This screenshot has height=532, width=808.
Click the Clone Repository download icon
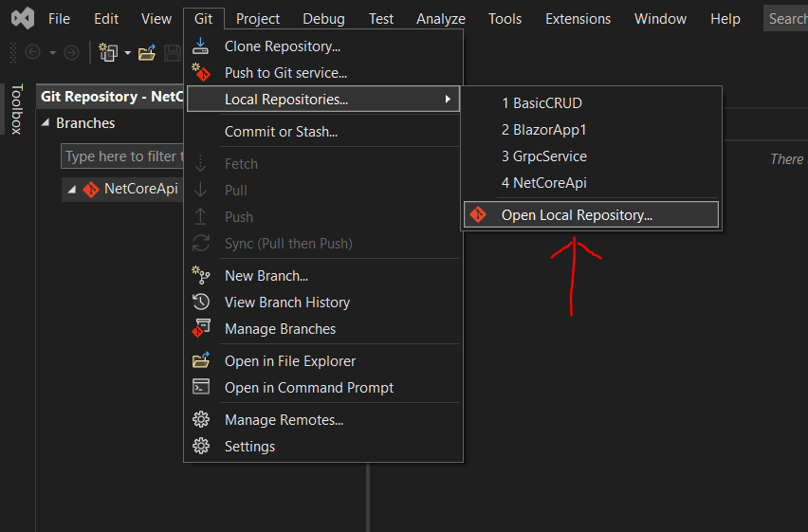pos(200,46)
